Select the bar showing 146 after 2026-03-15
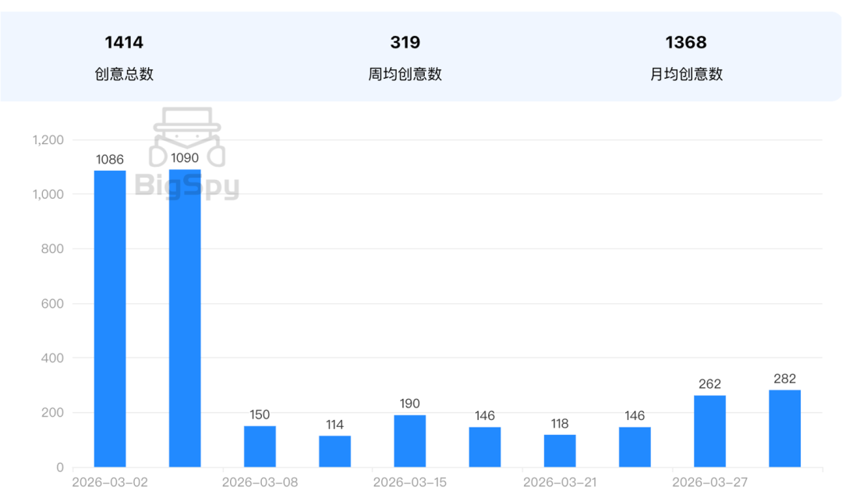The height and width of the screenshot is (504, 842). coord(484,446)
